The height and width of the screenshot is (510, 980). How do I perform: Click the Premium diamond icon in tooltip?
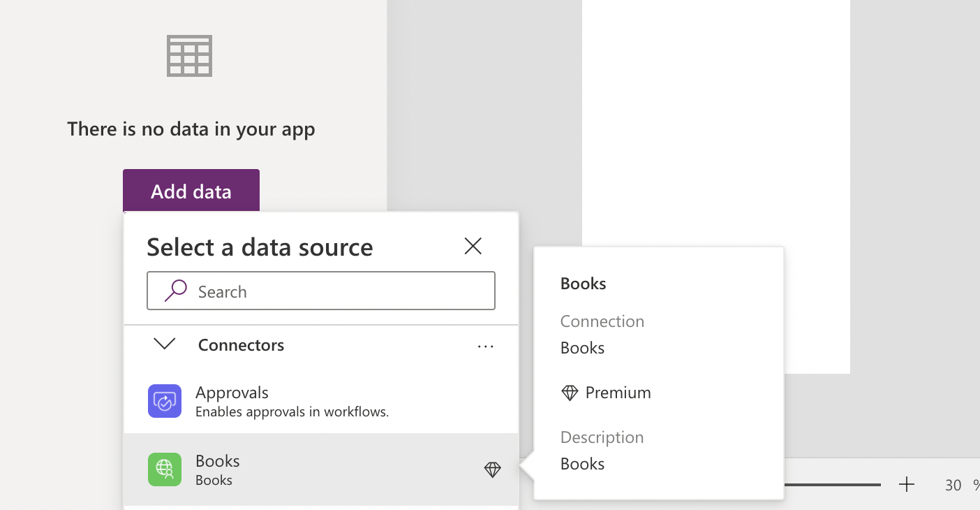pyautogui.click(x=570, y=393)
